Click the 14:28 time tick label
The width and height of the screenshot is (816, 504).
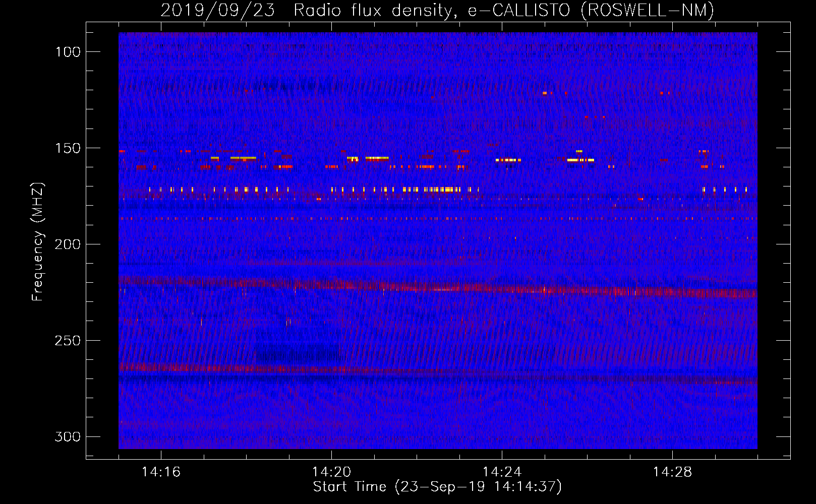pos(672,472)
